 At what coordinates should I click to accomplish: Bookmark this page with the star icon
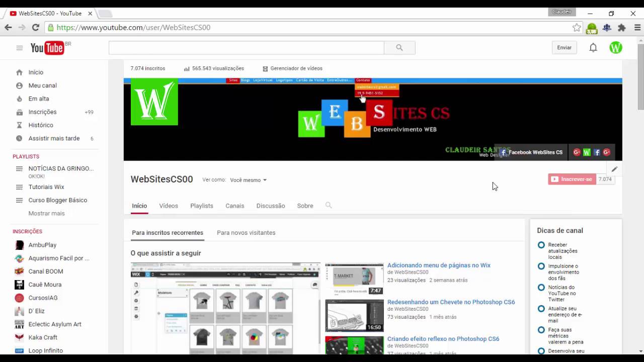pos(577,28)
